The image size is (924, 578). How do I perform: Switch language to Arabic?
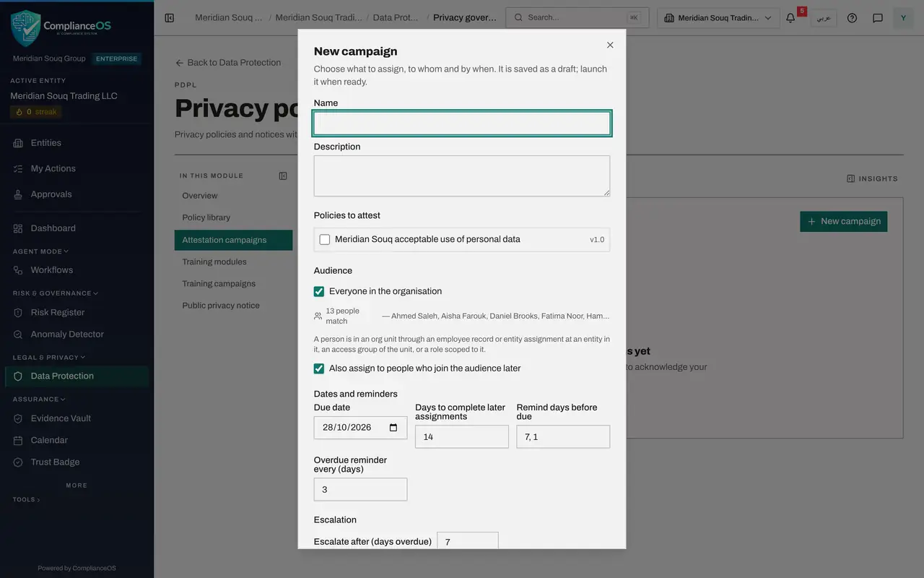(824, 18)
